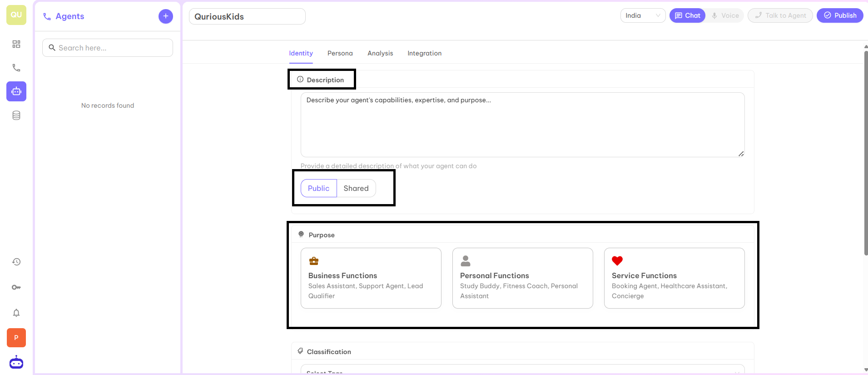Open the Select Tags dropdown
This screenshot has height=375, width=868.
pos(523,369)
